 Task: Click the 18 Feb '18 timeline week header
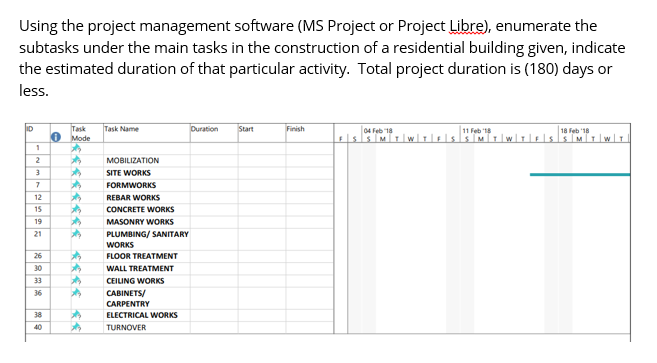point(574,131)
